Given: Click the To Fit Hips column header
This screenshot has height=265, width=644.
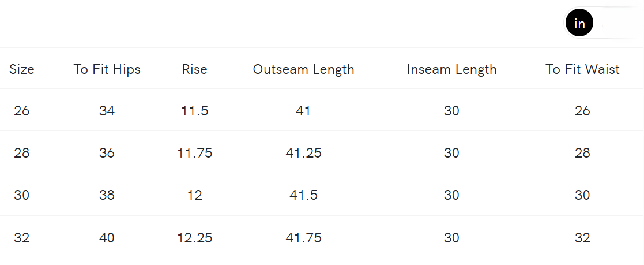Looking at the screenshot, I should [x=107, y=69].
